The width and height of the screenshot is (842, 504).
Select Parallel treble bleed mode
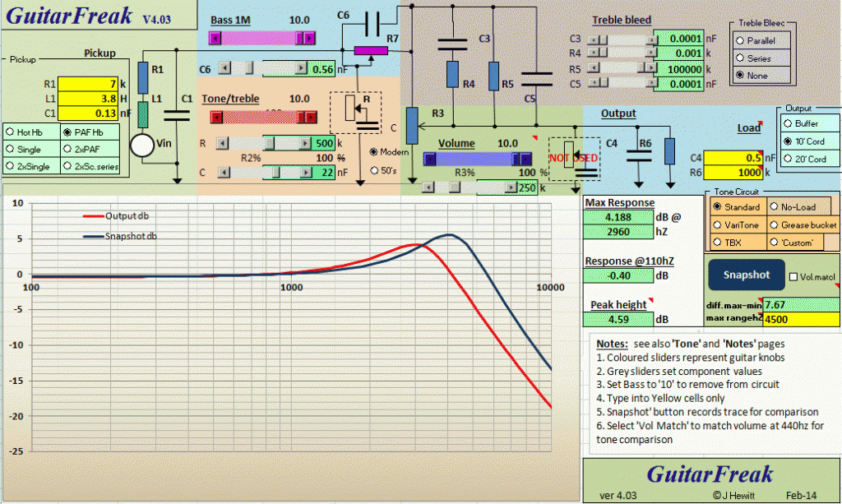point(740,41)
